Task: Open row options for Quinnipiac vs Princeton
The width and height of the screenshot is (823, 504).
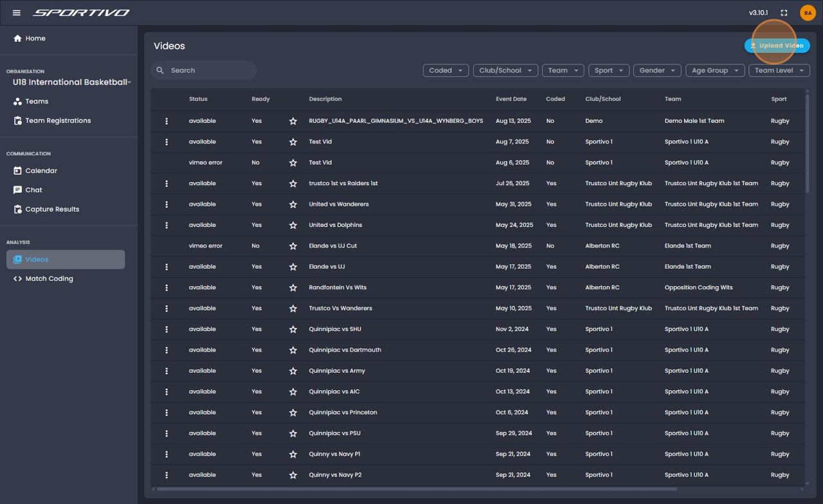Action: tap(167, 413)
